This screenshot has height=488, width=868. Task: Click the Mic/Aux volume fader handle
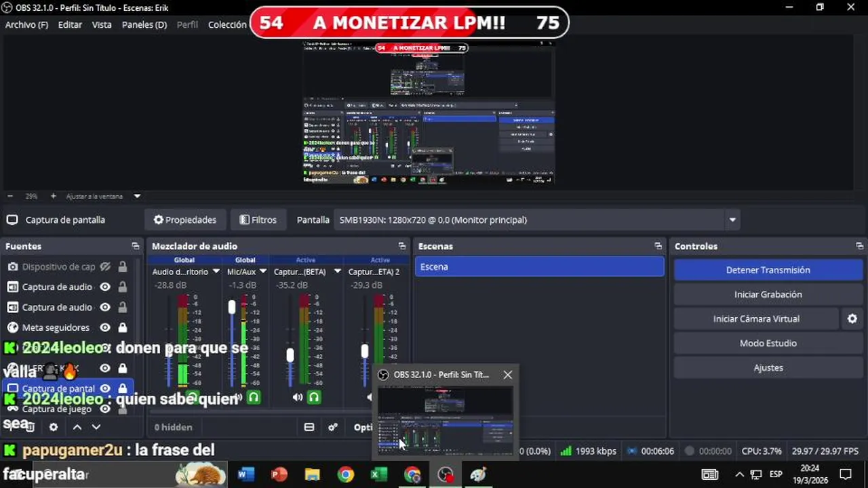click(x=232, y=307)
